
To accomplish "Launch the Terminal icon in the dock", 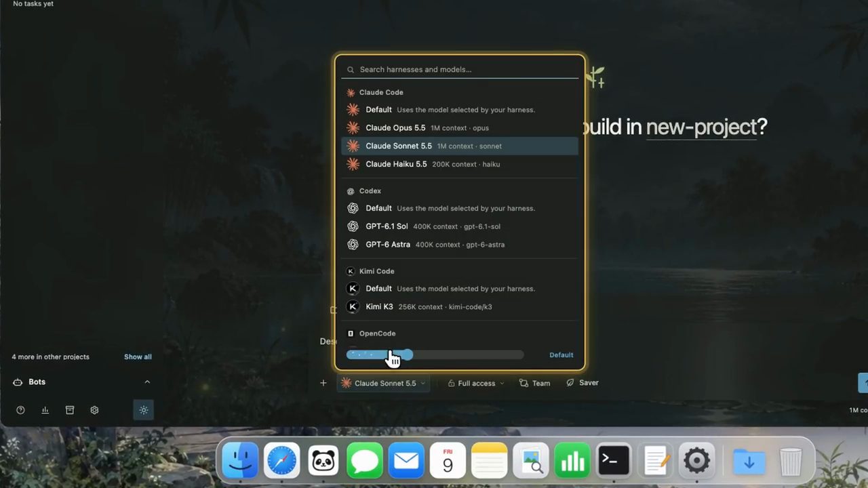I will [614, 462].
